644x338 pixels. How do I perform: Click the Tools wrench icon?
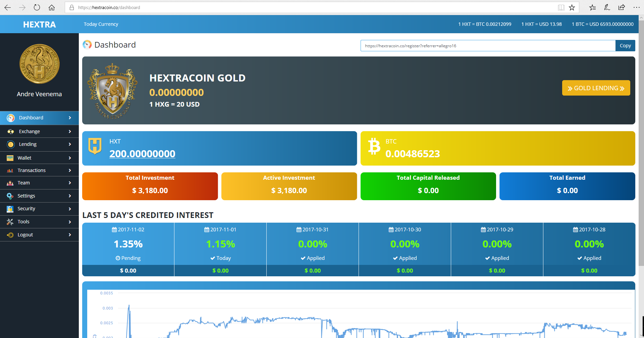pyautogui.click(x=10, y=222)
